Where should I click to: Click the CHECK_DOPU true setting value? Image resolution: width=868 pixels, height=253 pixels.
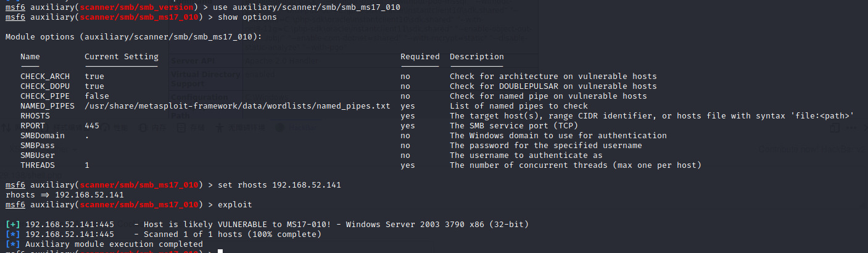click(94, 86)
